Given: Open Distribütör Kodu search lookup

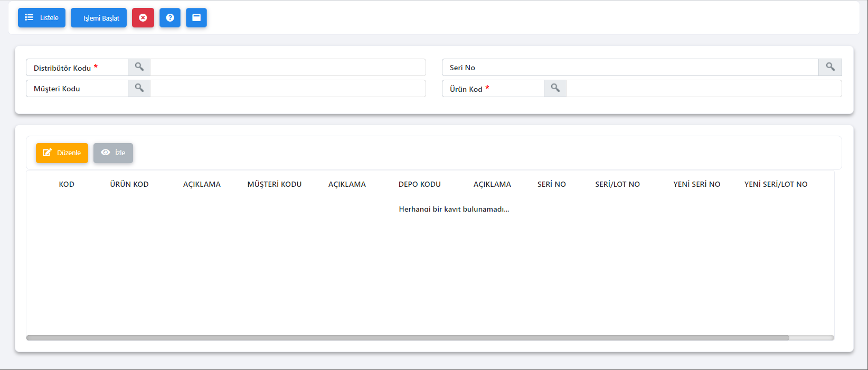Looking at the screenshot, I should (x=139, y=67).
